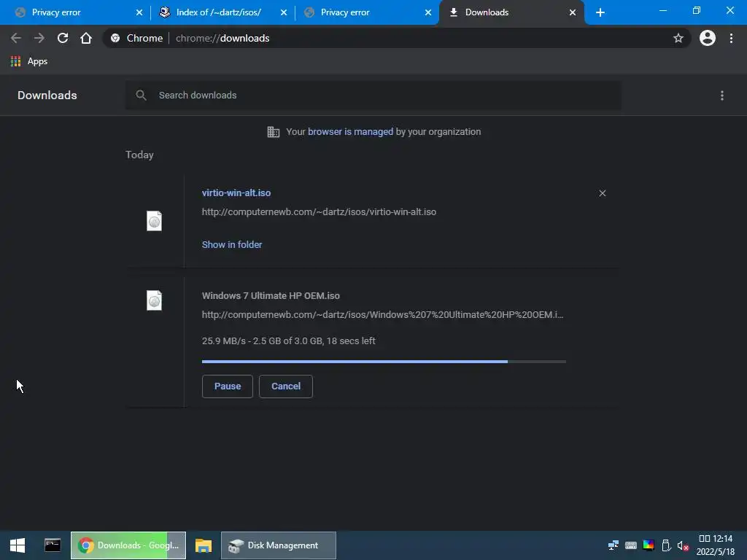Screen dimensions: 747x560
Task: Click the virtio-win-alt.iso file icon
Action: coord(155,221)
